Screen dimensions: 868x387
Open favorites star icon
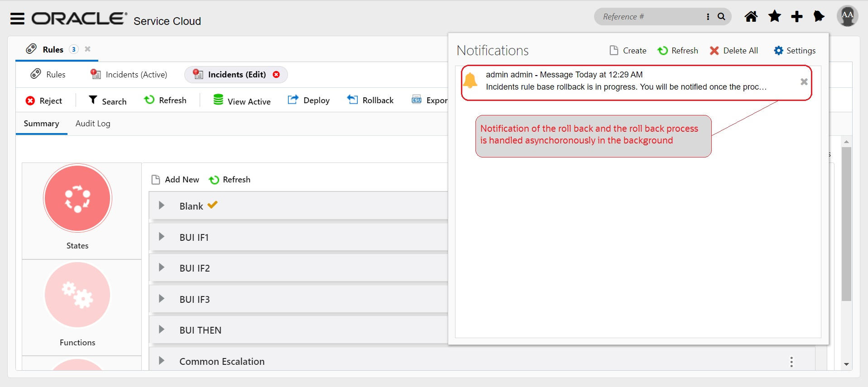click(x=774, y=17)
